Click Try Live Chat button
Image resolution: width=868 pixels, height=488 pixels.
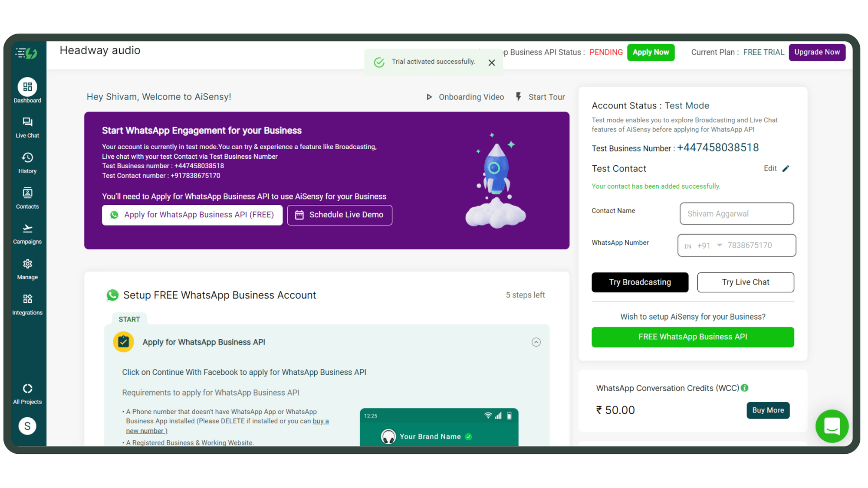(x=746, y=281)
